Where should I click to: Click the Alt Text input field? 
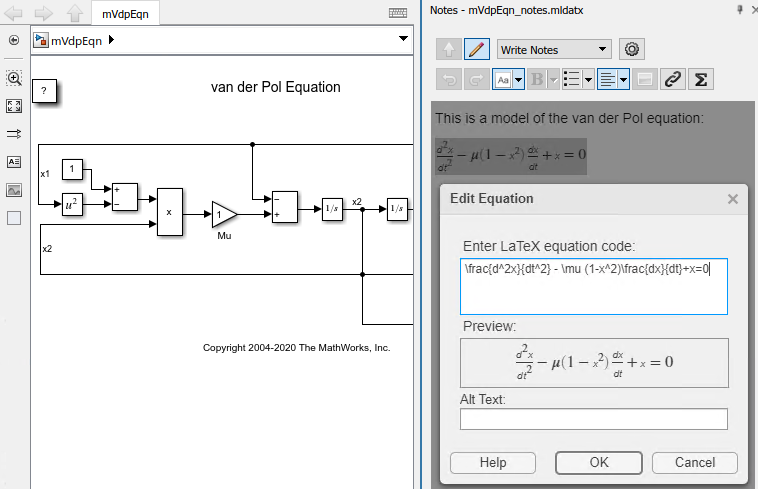[x=593, y=419]
